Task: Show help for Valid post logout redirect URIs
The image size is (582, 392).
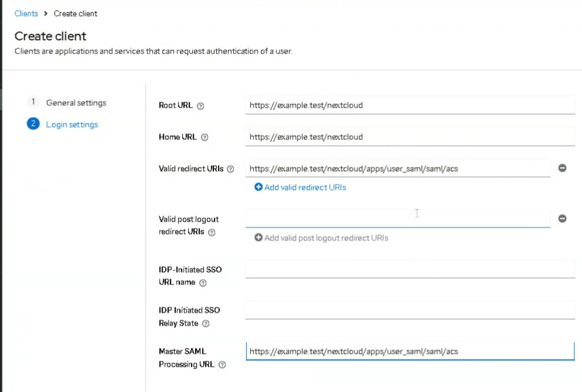Action: tap(211, 232)
